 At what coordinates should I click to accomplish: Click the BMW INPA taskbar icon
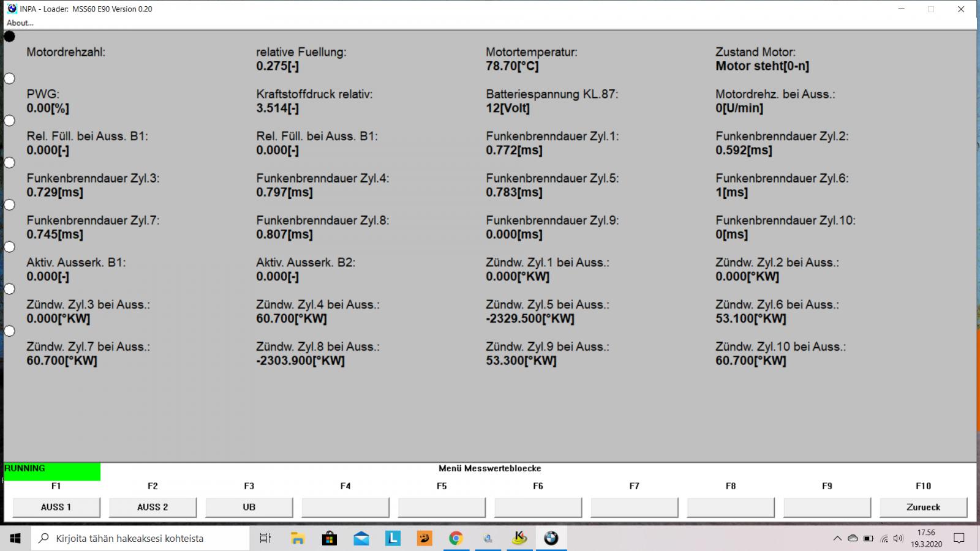pyautogui.click(x=551, y=538)
